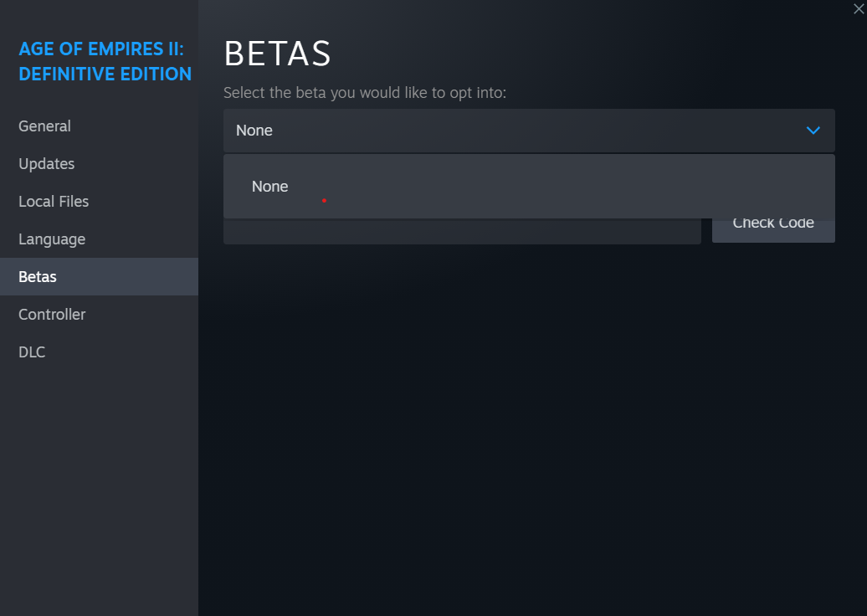This screenshot has height=616, width=867.
Task: Choose the None option in the dropdown list
Action: tap(270, 187)
